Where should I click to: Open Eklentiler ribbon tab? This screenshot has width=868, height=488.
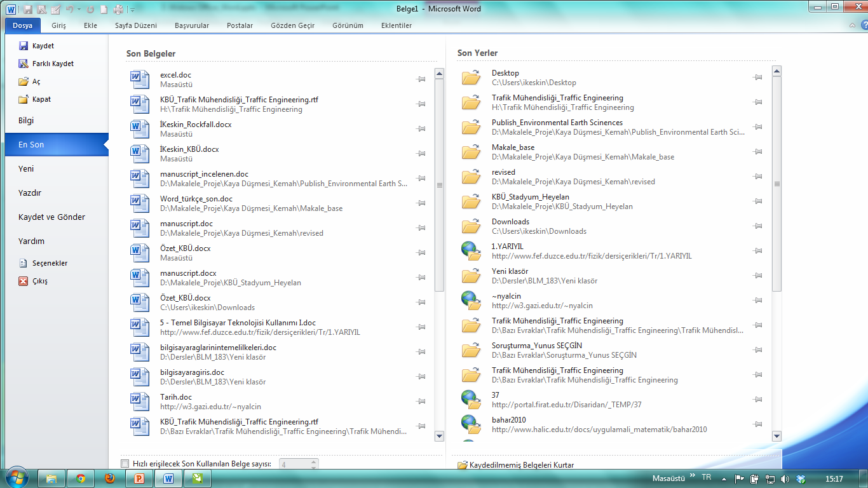(397, 25)
